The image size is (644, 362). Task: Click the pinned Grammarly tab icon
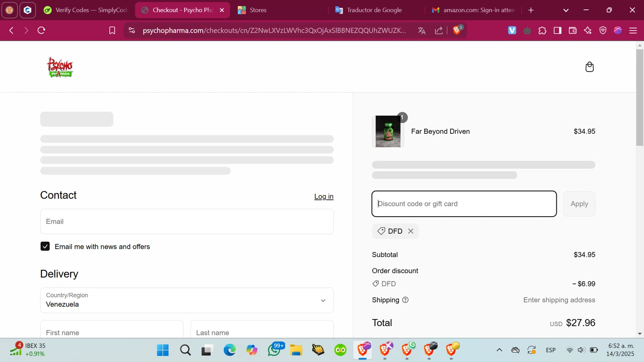[27, 10]
